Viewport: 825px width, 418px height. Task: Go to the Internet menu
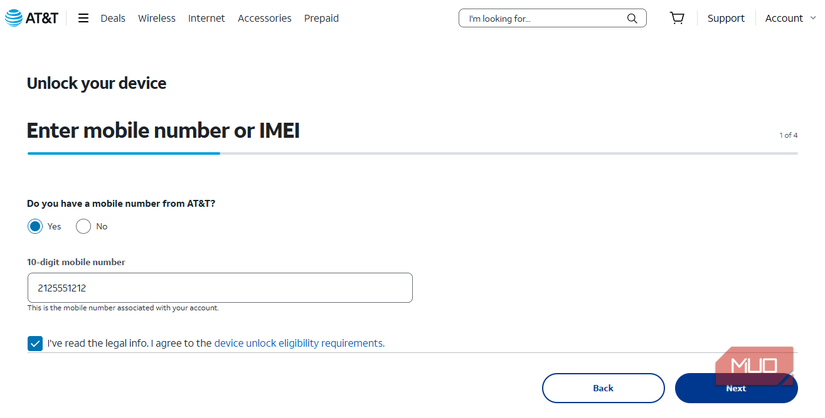(x=206, y=18)
